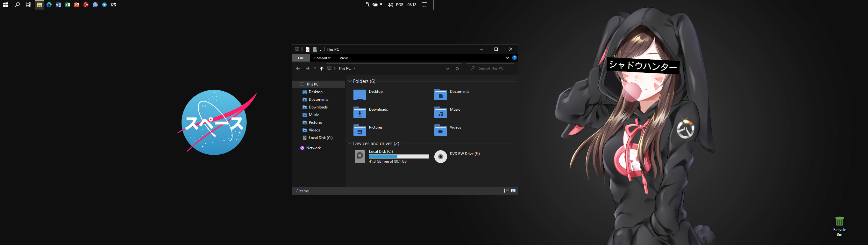Collapse the Devices and drives section
Viewport: 868px width, 245px height.
(350, 144)
